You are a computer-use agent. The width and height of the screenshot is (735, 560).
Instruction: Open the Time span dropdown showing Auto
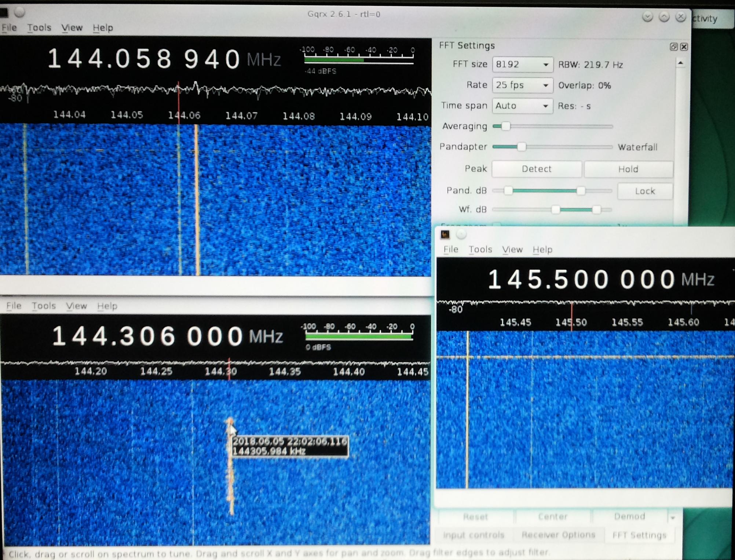[x=522, y=106]
